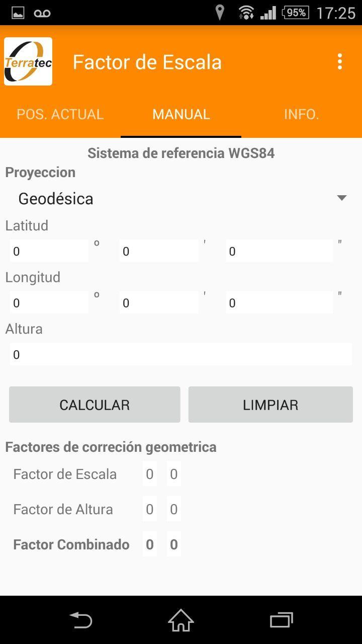Viewport: 362px width, 644px height.
Task: Switch to the INFO. tab
Action: point(302,114)
